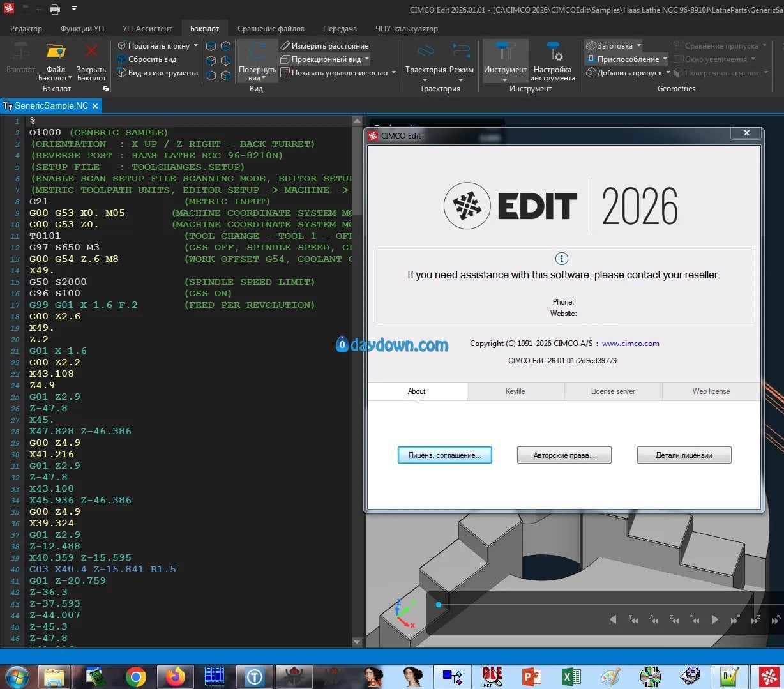Jump to start of backplot simulation
This screenshot has width=784, height=689.
[613, 619]
